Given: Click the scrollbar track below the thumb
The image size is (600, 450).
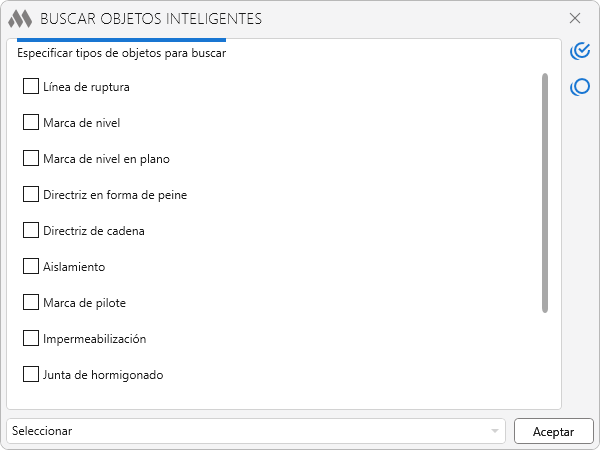Looking at the screenshot, I should tap(545, 360).
